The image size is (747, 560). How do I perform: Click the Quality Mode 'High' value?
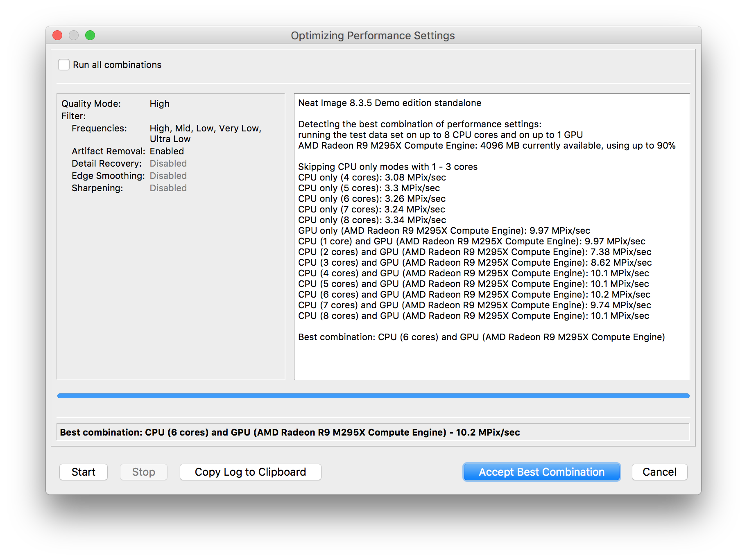159,104
